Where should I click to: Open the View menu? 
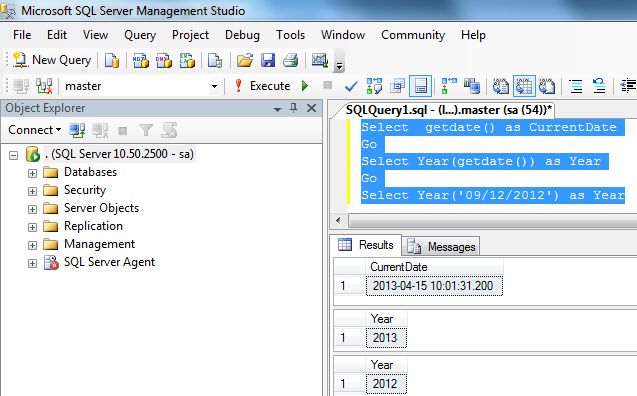pyautogui.click(x=95, y=35)
